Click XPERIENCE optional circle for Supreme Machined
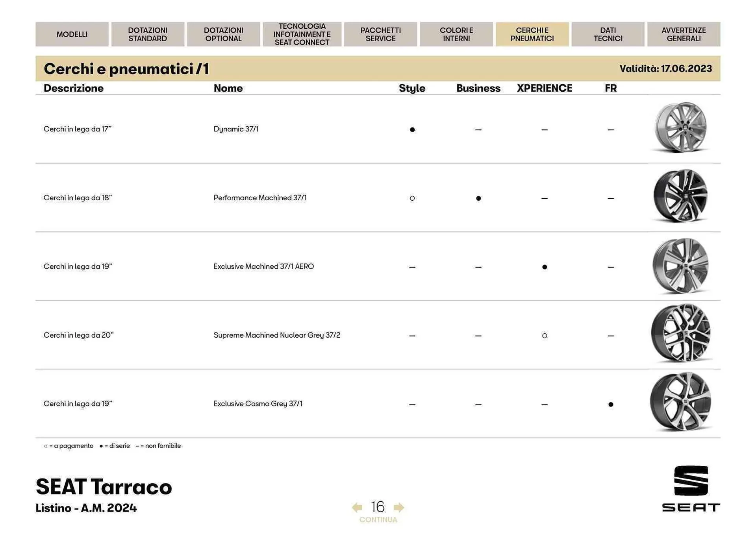 coord(545,336)
